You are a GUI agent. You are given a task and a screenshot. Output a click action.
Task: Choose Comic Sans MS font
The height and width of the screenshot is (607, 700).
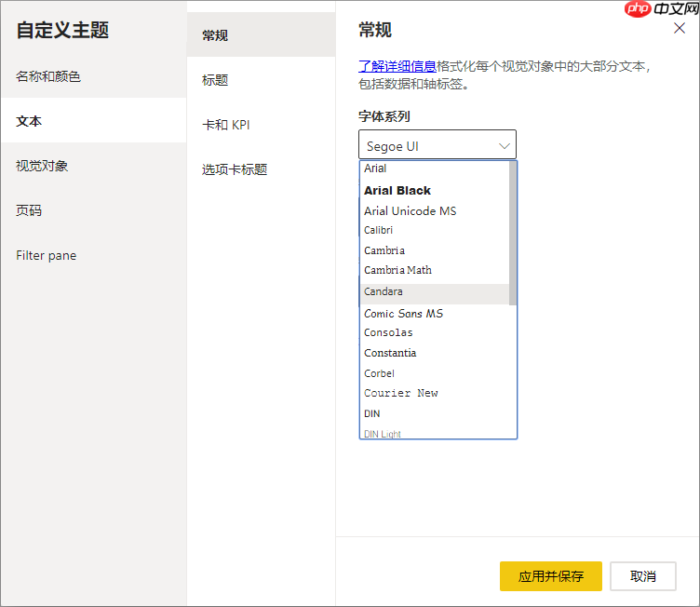click(x=435, y=313)
